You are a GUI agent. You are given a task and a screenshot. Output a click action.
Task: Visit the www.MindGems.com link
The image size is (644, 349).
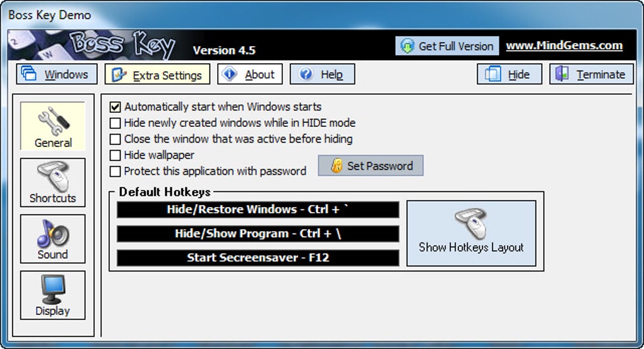point(564,45)
